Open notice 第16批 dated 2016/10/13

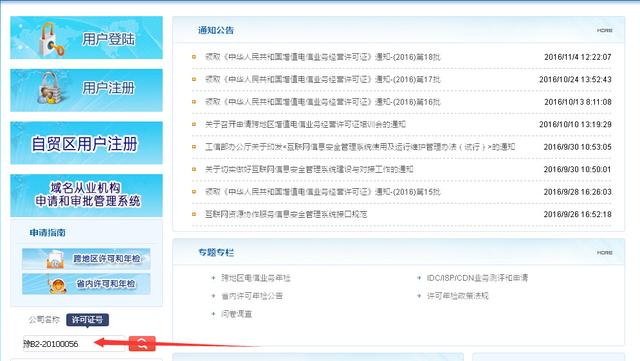coord(322,102)
